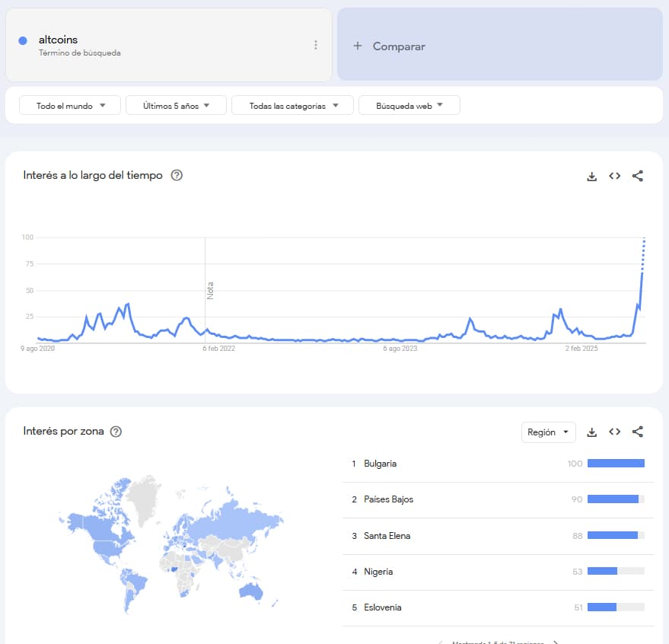The width and height of the screenshot is (669, 644).
Task: Open embed code for the time chart
Action: coord(614,176)
